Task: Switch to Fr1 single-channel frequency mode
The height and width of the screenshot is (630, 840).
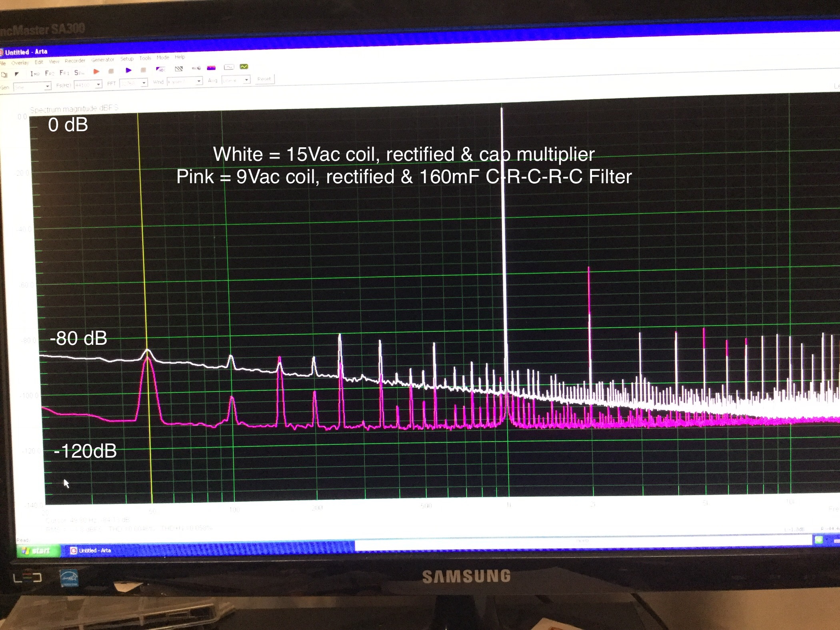Action: [x=64, y=73]
